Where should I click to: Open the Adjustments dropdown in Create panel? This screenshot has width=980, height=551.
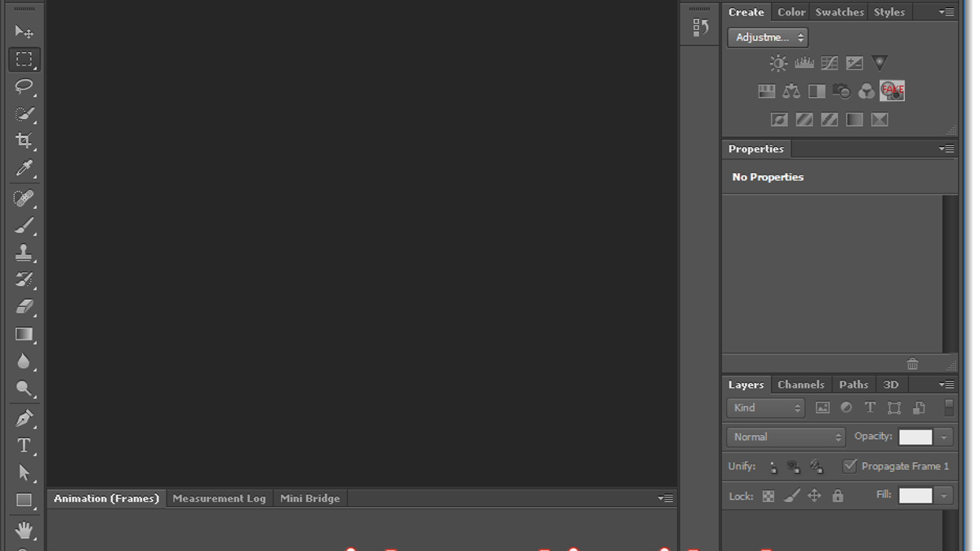pyautogui.click(x=768, y=38)
